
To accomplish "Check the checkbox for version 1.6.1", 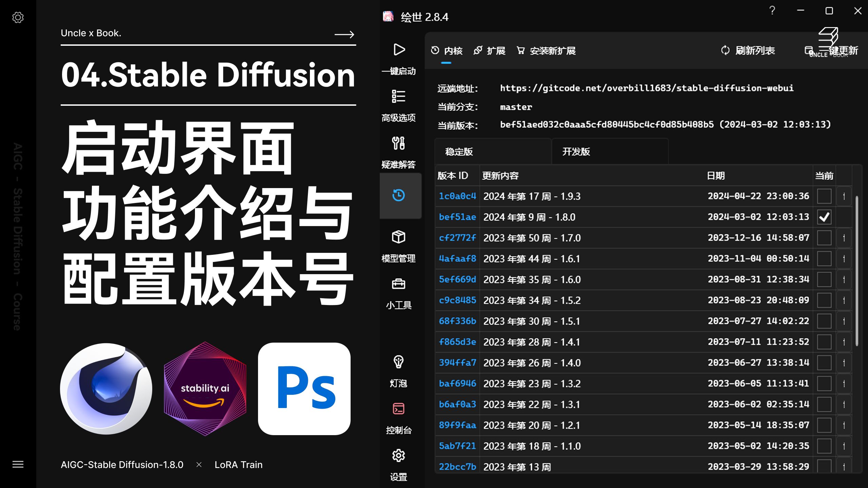I will click(825, 258).
